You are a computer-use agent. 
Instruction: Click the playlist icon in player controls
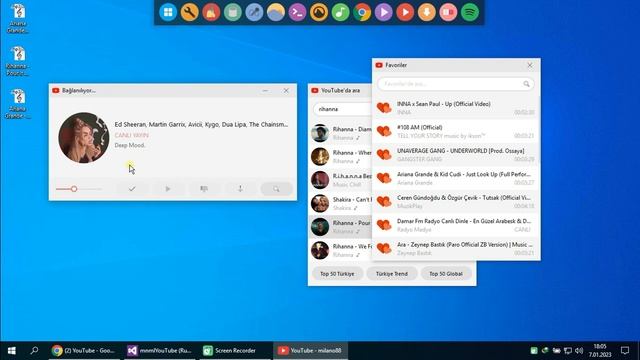pos(204,189)
